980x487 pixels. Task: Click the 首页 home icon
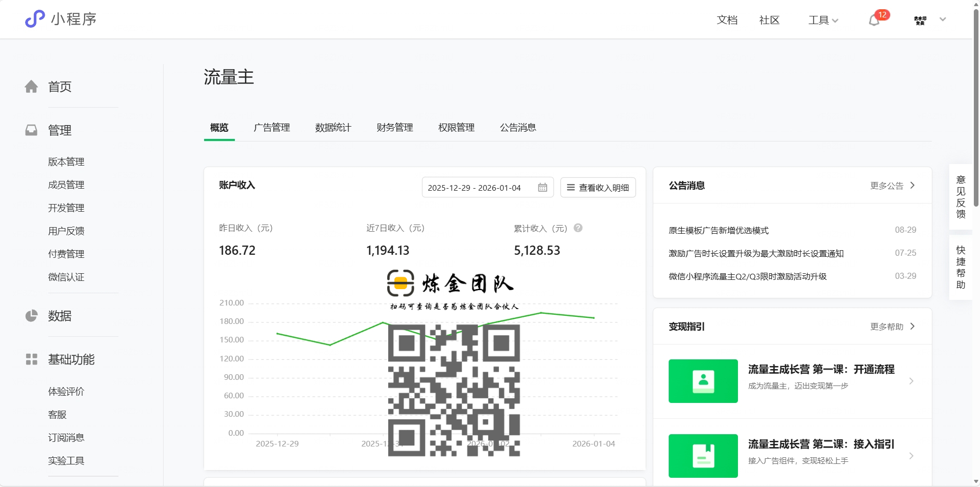tap(31, 87)
